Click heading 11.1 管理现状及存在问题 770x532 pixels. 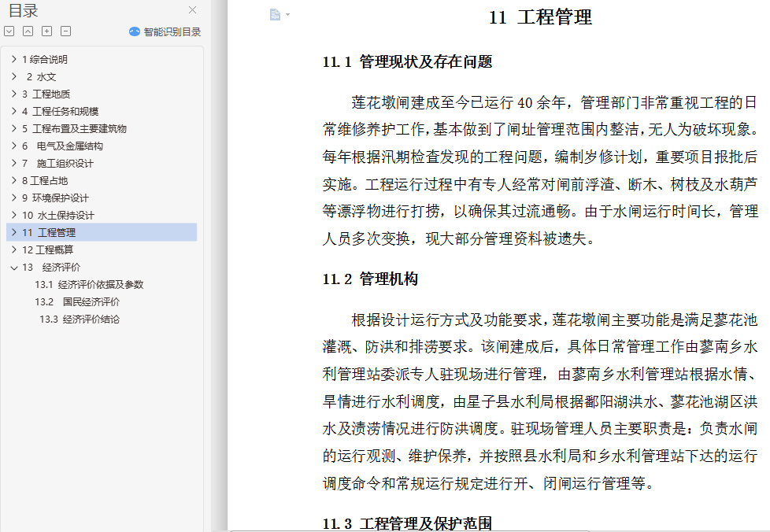(407, 62)
